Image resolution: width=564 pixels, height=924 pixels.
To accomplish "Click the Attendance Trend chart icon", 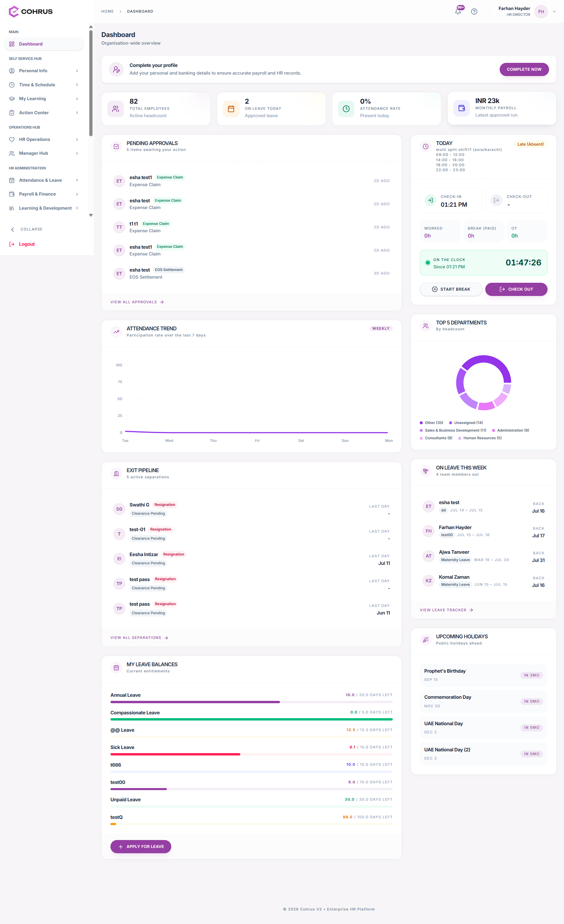I will [x=116, y=331].
